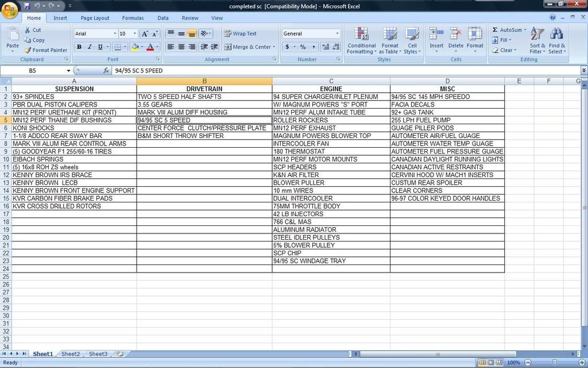
Task: Open Find & Select menu
Action: 557,41
